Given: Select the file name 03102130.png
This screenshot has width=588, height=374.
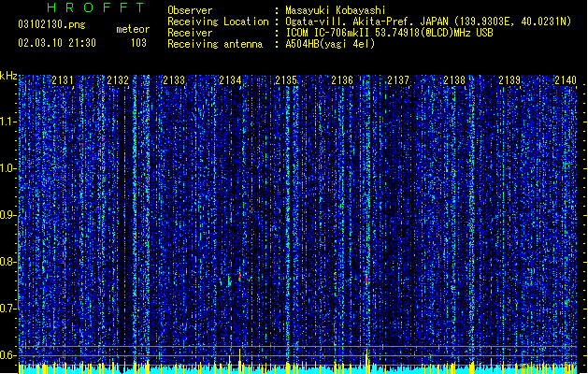Looking at the screenshot, I should [51, 24].
